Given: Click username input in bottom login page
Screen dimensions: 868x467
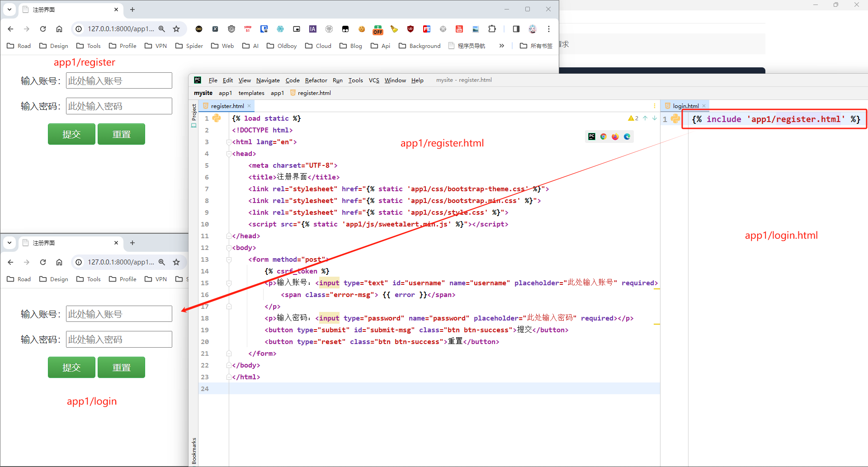Looking at the screenshot, I should 119,314.
